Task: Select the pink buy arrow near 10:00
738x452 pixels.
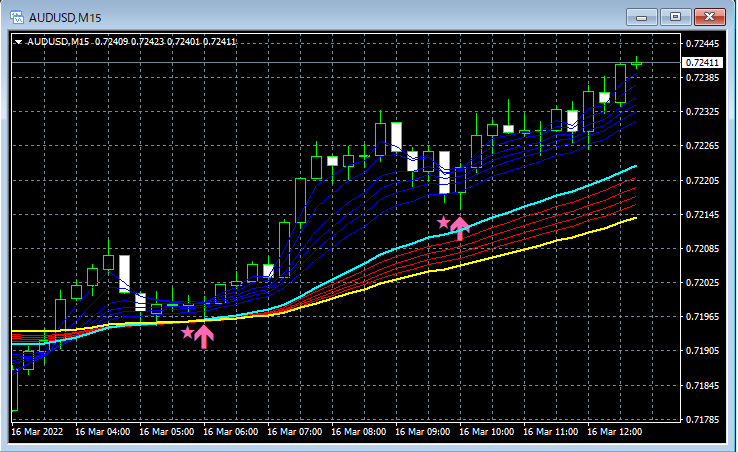Action: pyautogui.click(x=460, y=229)
